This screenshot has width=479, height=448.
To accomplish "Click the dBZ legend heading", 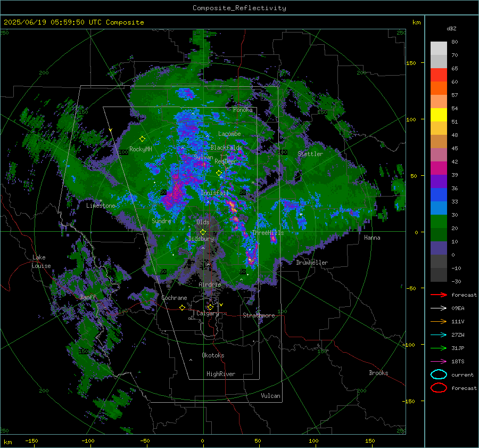I will click(x=451, y=29).
